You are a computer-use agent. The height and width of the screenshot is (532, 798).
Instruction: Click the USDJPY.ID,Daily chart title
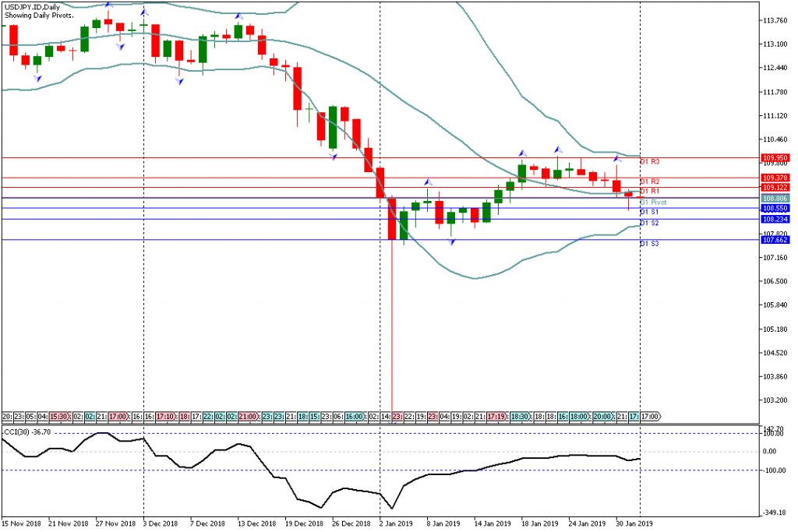tap(31, 7)
